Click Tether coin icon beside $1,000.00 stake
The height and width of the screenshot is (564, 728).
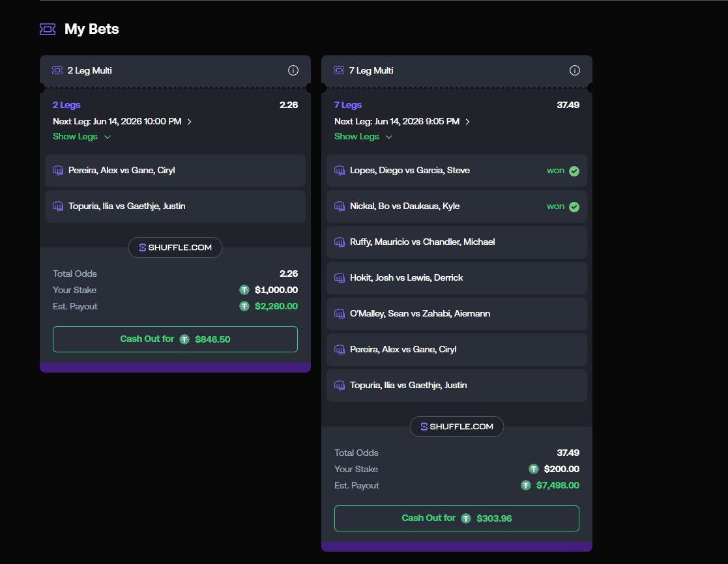coord(244,290)
